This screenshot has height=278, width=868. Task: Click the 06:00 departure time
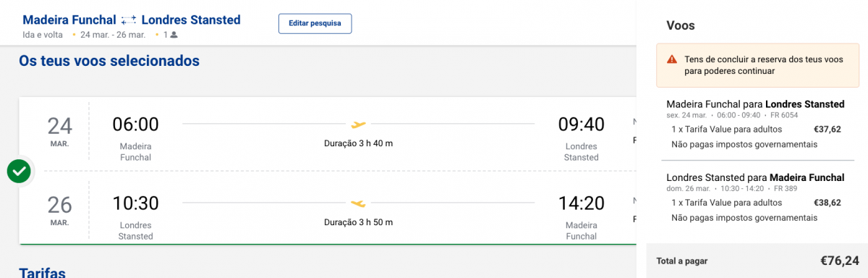(135, 125)
